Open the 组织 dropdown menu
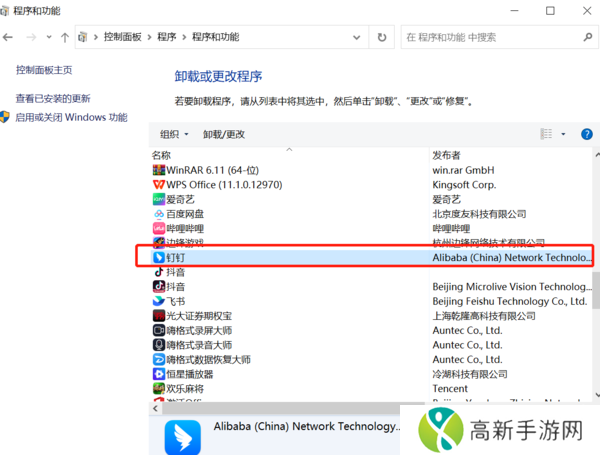Image resolution: width=600 pixels, height=455 pixels. click(x=174, y=134)
